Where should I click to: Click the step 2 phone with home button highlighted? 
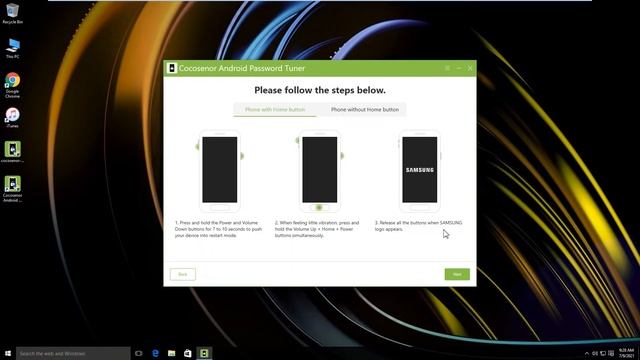point(320,171)
